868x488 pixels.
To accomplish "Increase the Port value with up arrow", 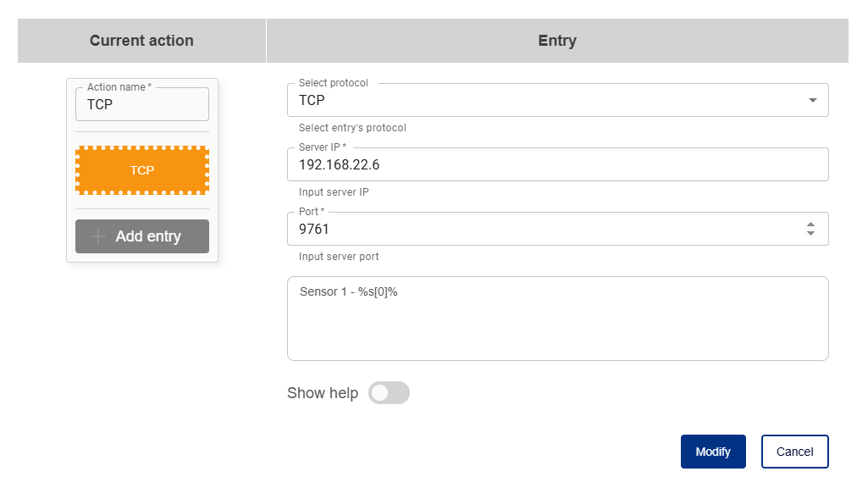I will [x=810, y=225].
